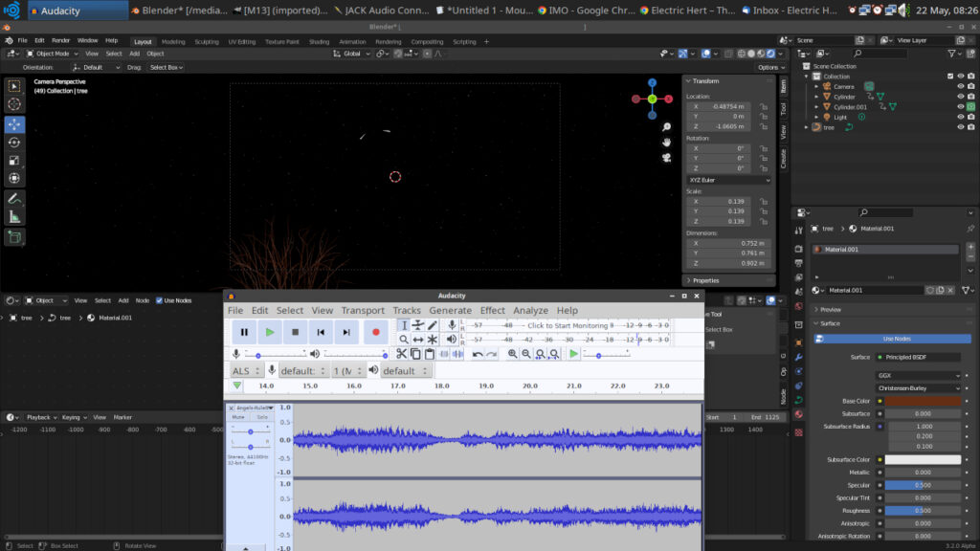Select Audacity's Time Shift tool
980x551 pixels.
tap(418, 340)
